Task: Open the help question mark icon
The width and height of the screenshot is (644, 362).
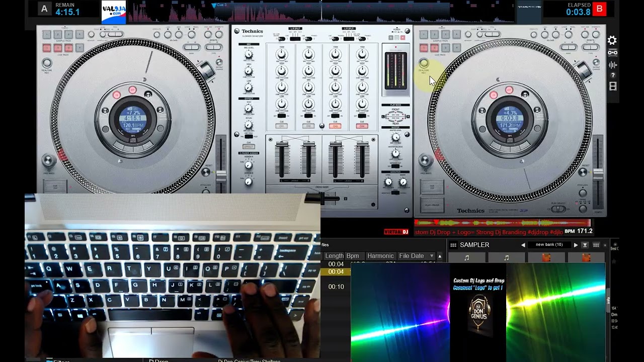Action: (x=612, y=75)
